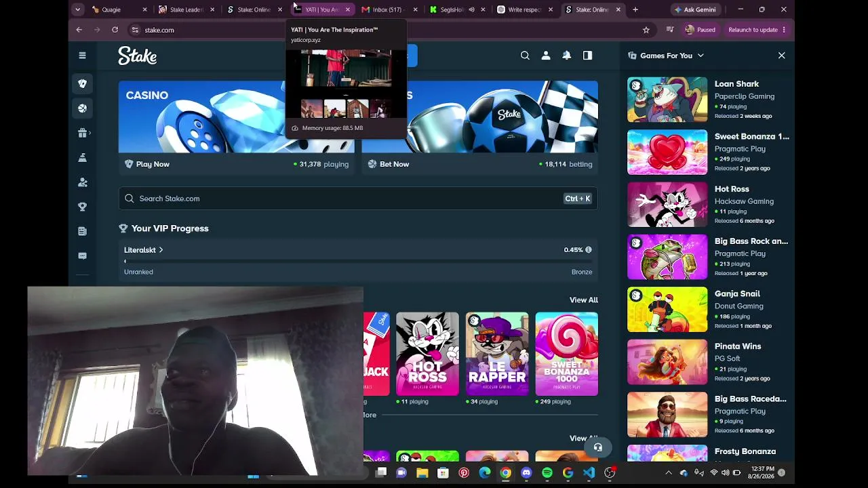Open the Ganja Snail game thumbnail
Viewport: 868px width, 488px height.
[x=667, y=310]
